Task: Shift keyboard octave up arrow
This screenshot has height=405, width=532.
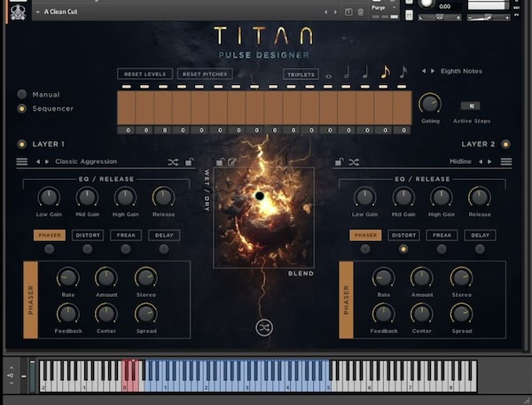Action: click(12, 368)
